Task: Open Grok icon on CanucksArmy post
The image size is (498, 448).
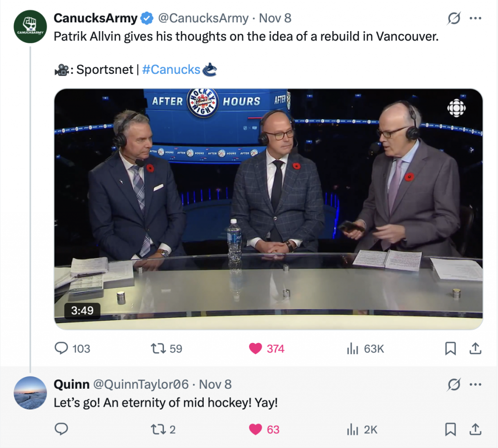Action: click(454, 19)
